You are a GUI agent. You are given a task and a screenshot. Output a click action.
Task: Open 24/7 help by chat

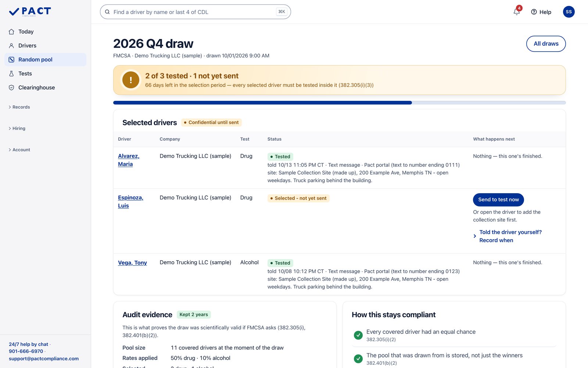pyautogui.click(x=29, y=344)
